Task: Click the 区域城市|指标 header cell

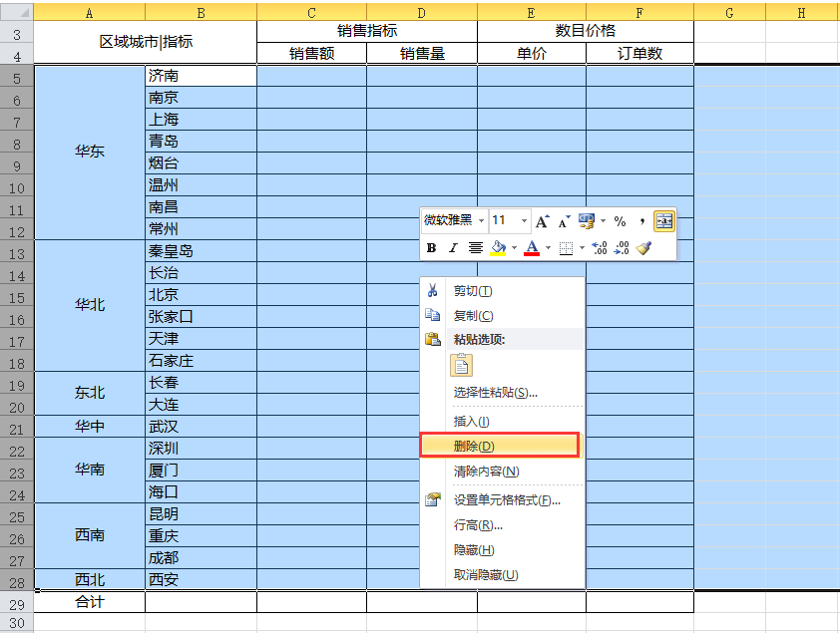Action: [x=146, y=42]
